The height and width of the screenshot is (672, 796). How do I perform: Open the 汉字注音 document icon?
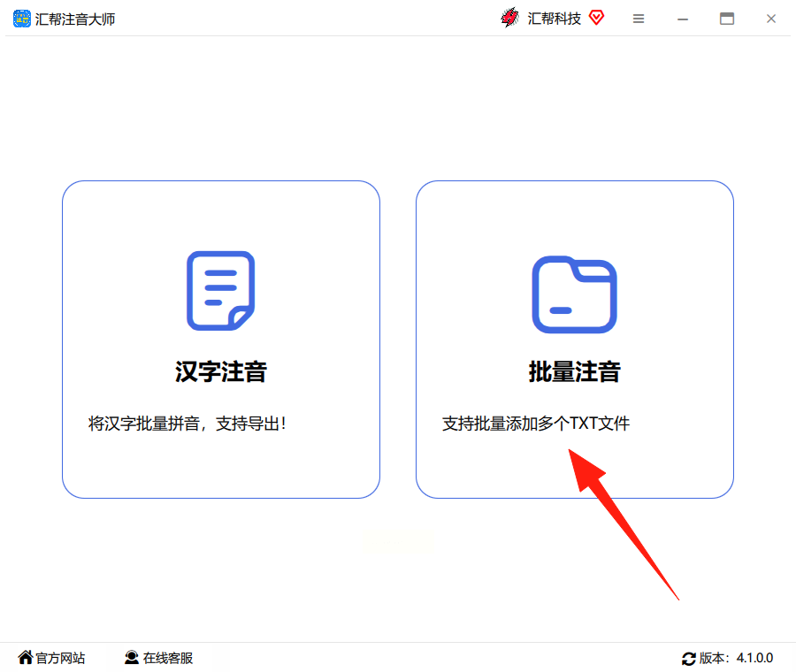(221, 291)
